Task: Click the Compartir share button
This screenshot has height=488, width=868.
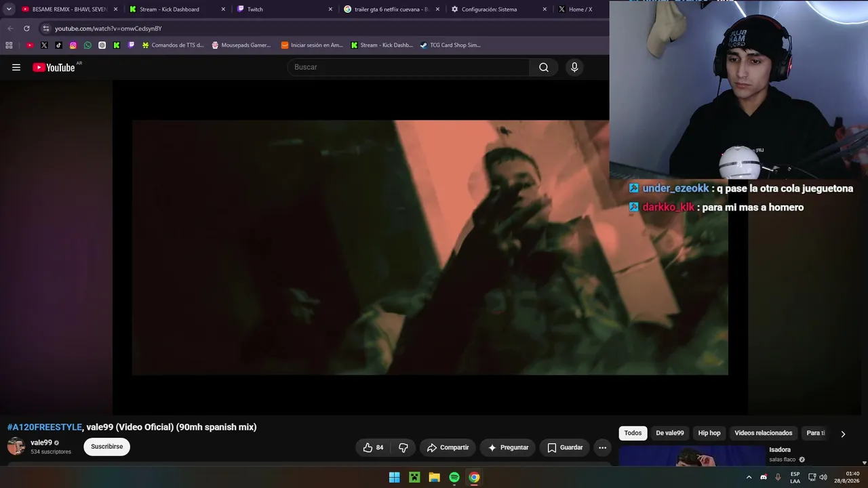Action: (448, 447)
